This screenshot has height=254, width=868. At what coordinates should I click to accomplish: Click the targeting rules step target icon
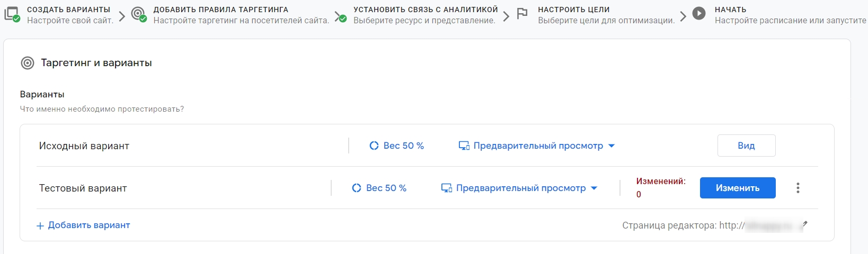(138, 14)
